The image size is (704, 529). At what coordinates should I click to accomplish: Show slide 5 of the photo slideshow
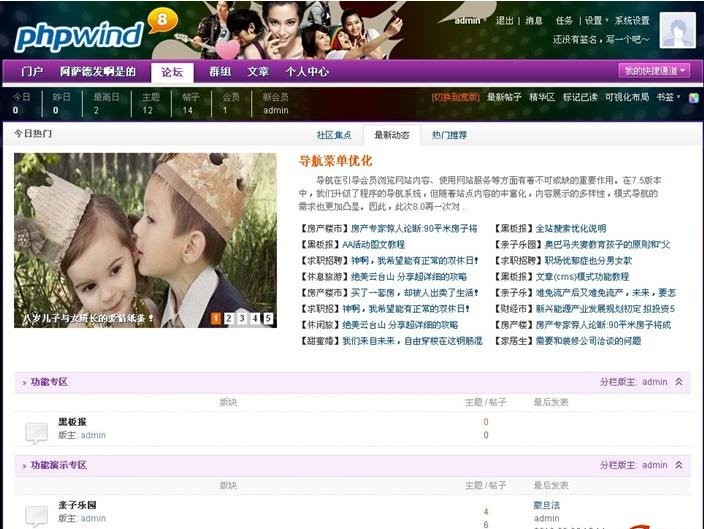tap(268, 318)
